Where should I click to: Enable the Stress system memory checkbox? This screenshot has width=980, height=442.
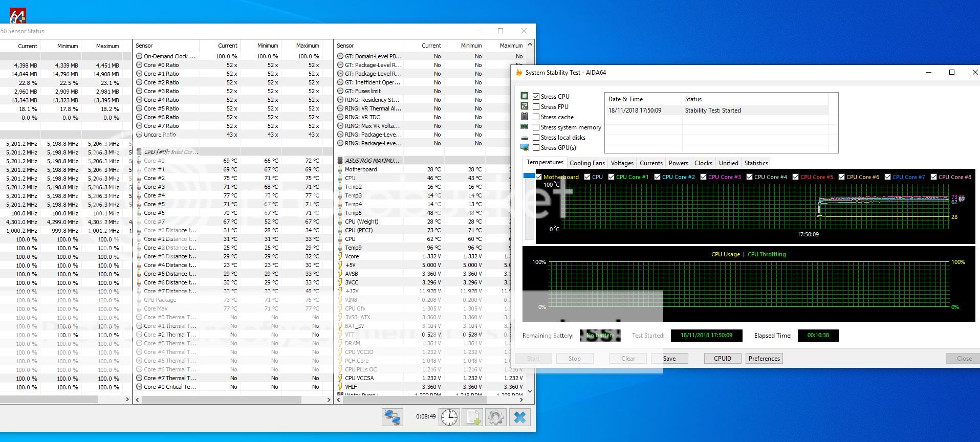pyautogui.click(x=536, y=127)
